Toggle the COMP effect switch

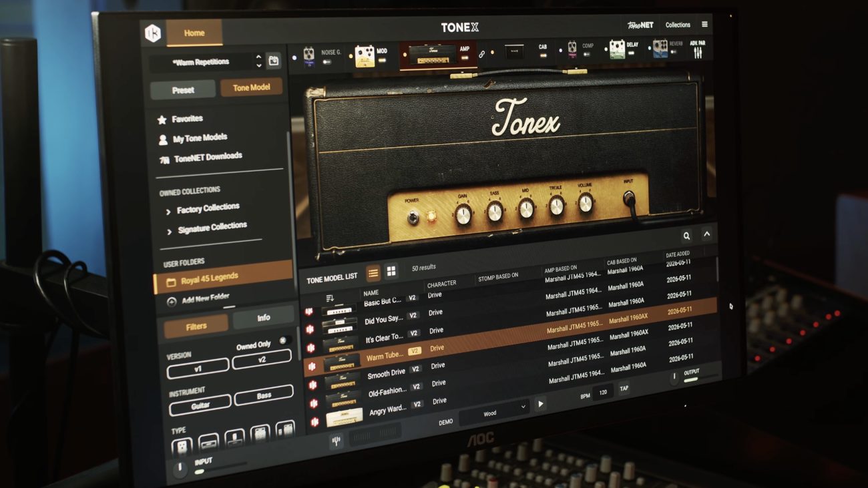pyautogui.click(x=588, y=55)
